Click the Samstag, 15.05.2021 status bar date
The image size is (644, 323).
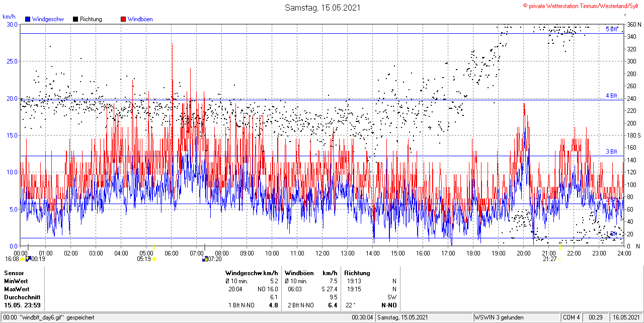click(x=403, y=317)
